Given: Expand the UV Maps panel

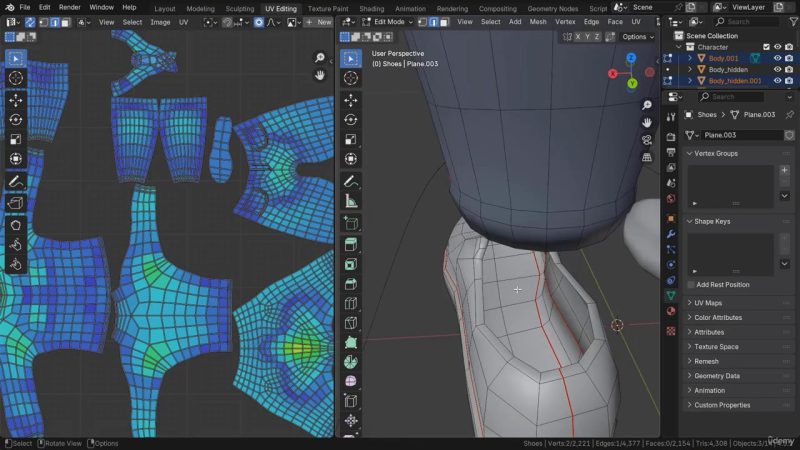Looking at the screenshot, I should point(708,303).
